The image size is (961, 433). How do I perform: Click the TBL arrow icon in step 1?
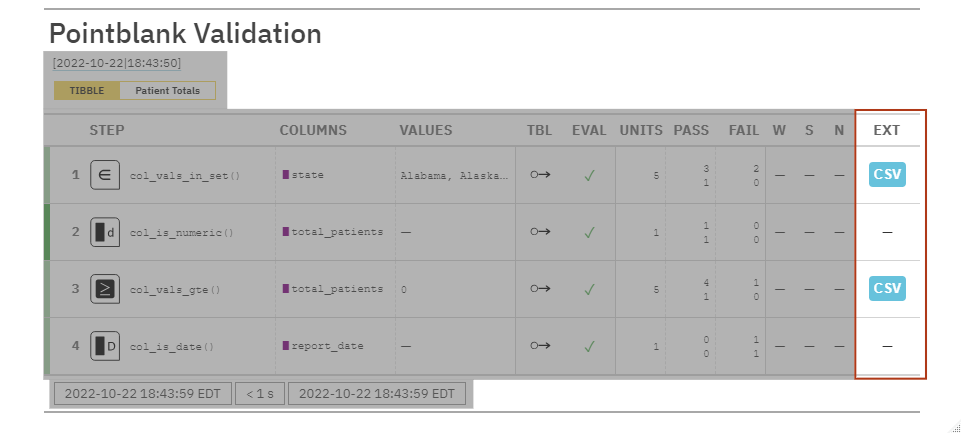click(540, 175)
